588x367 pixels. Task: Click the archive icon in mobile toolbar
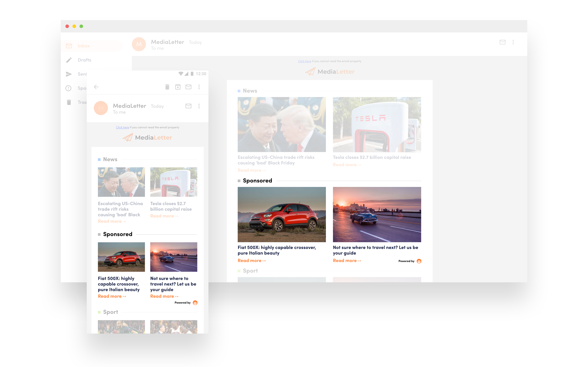click(178, 87)
